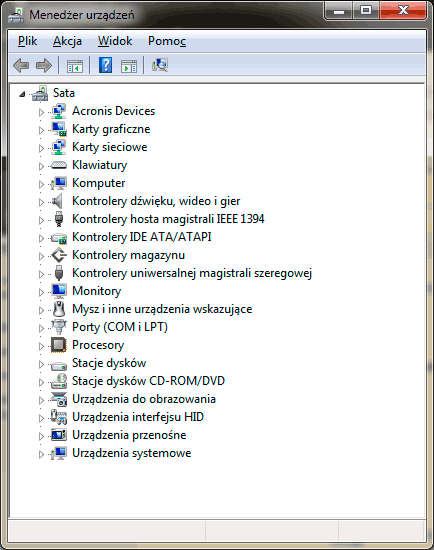Open the Akcja menu

[x=67, y=41]
